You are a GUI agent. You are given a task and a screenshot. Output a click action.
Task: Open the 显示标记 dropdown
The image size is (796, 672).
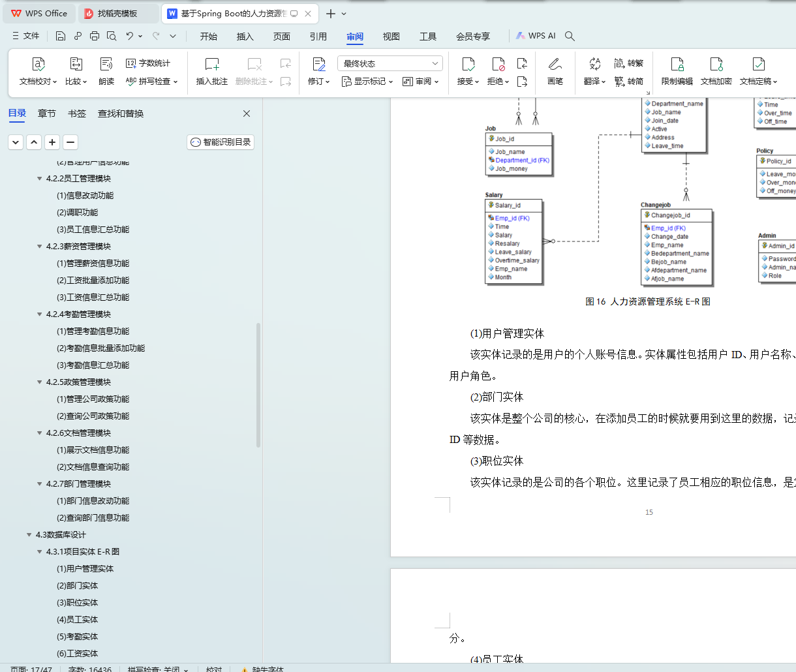click(x=367, y=82)
